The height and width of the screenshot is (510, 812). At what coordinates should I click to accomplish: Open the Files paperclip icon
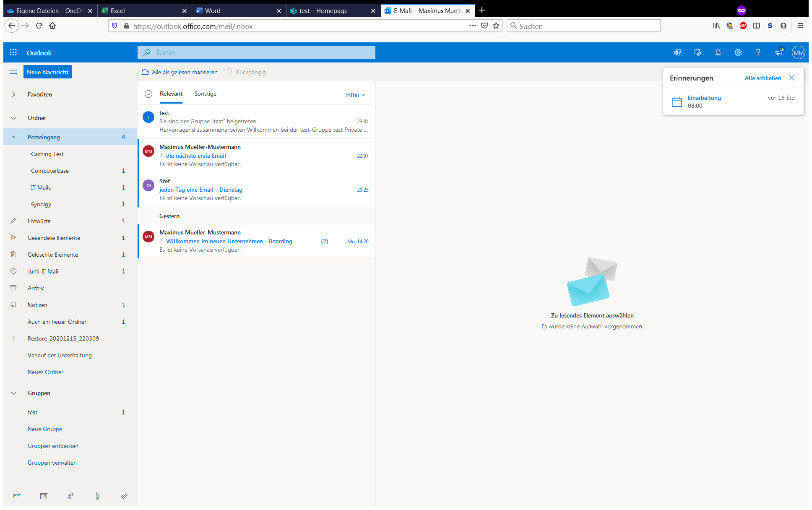pyautogui.click(x=97, y=496)
